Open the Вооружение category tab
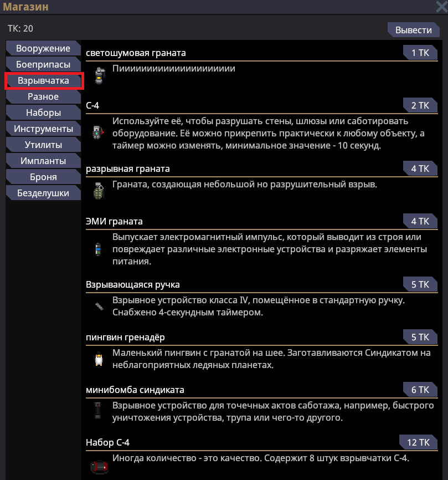Image resolution: width=448 pixels, height=480 pixels. [x=43, y=48]
